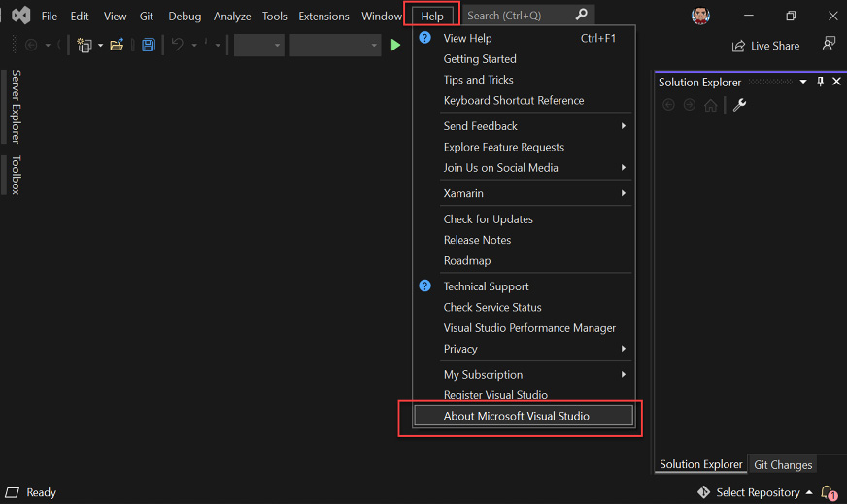The height and width of the screenshot is (504, 847).
Task: Click the Open File folder icon
Action: [x=117, y=45]
